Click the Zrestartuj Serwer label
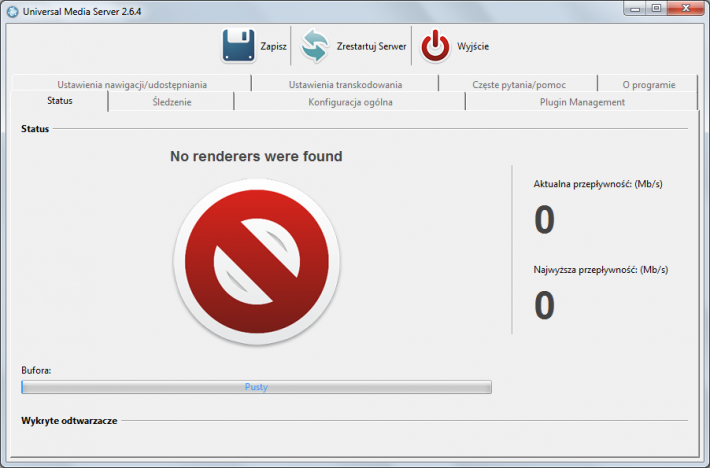The image size is (710, 468). click(371, 46)
